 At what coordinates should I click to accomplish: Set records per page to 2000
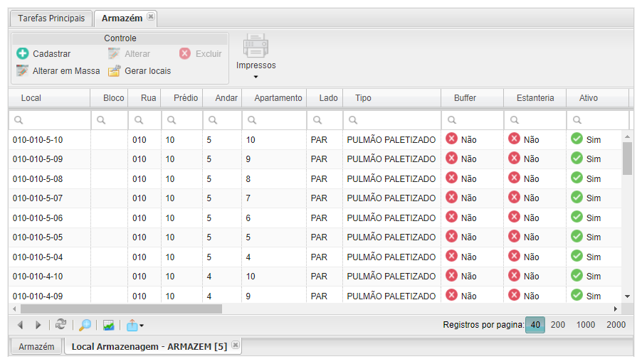pyautogui.click(x=616, y=325)
